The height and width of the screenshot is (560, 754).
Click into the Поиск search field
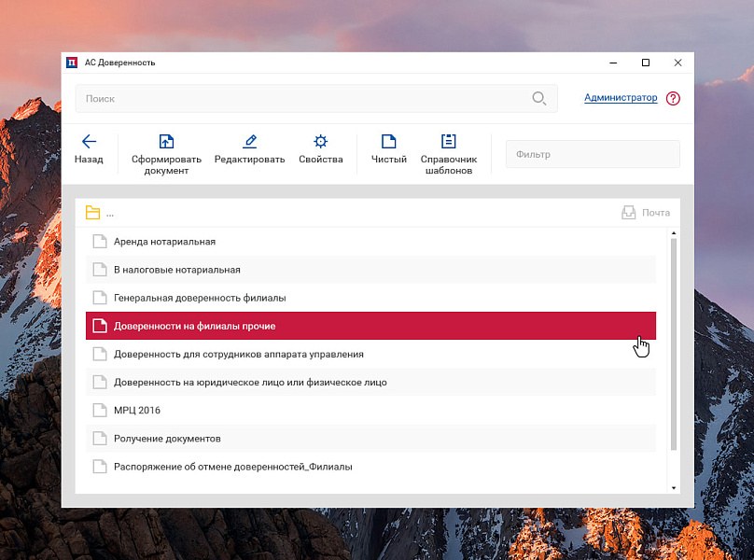pyautogui.click(x=316, y=99)
